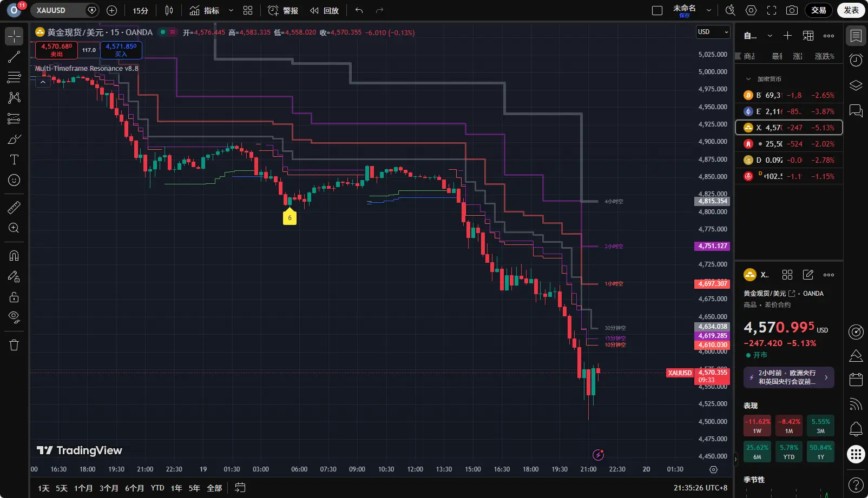868x498 pixels.
Task: Toggle hide all drawings eye icon
Action: pos(14,317)
